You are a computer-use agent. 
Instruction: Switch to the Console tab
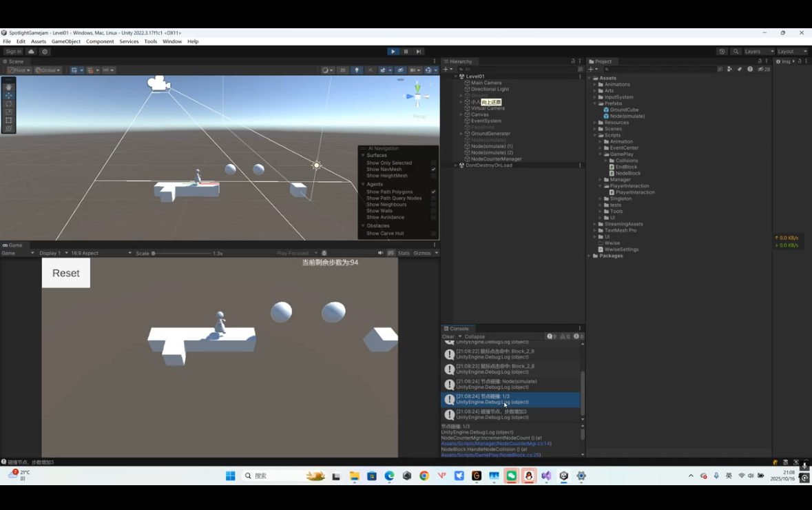[459, 329]
